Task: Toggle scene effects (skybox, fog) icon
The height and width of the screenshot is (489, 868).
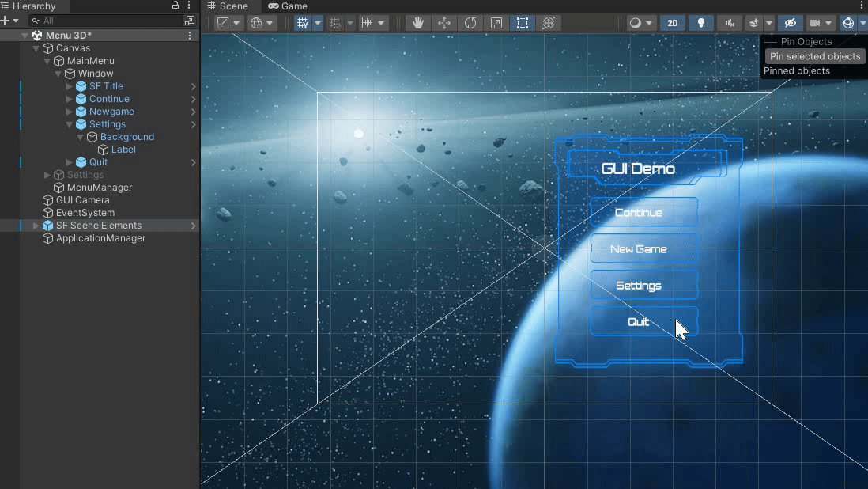Action: (x=753, y=23)
